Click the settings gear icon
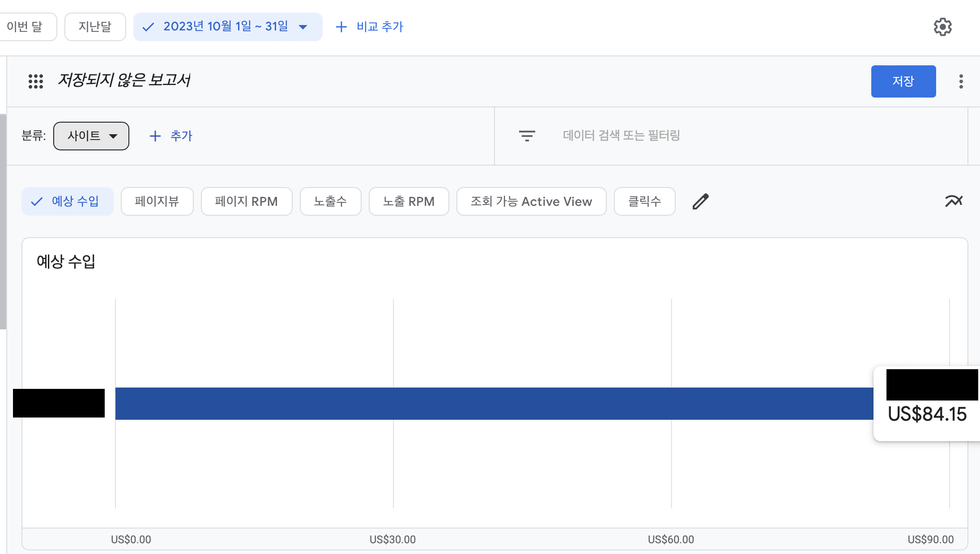This screenshot has width=980, height=554. click(942, 27)
